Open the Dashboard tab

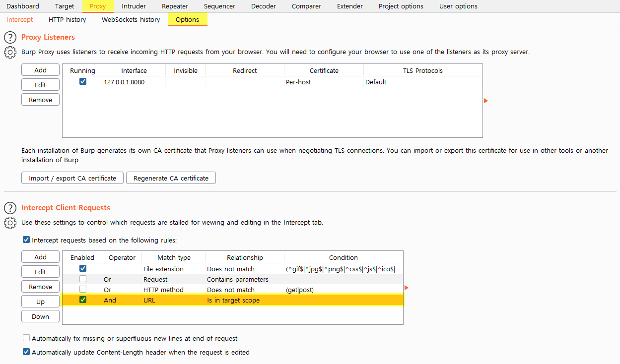point(23,6)
